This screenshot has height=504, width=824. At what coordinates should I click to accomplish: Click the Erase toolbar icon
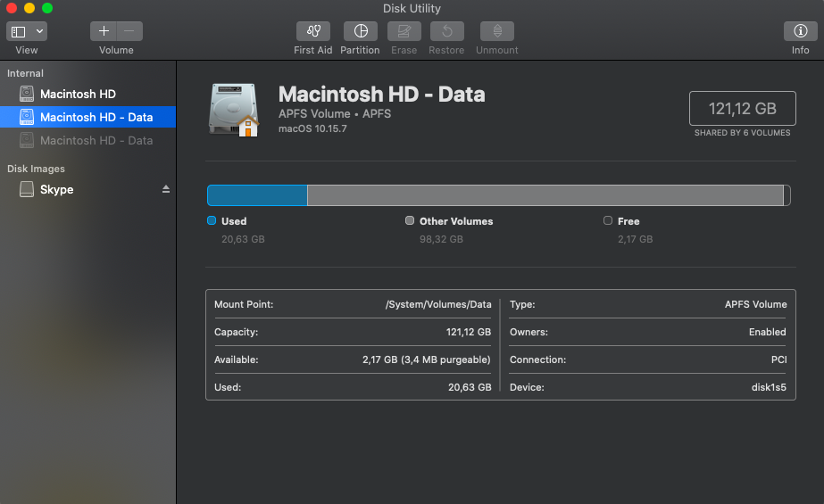point(404,31)
